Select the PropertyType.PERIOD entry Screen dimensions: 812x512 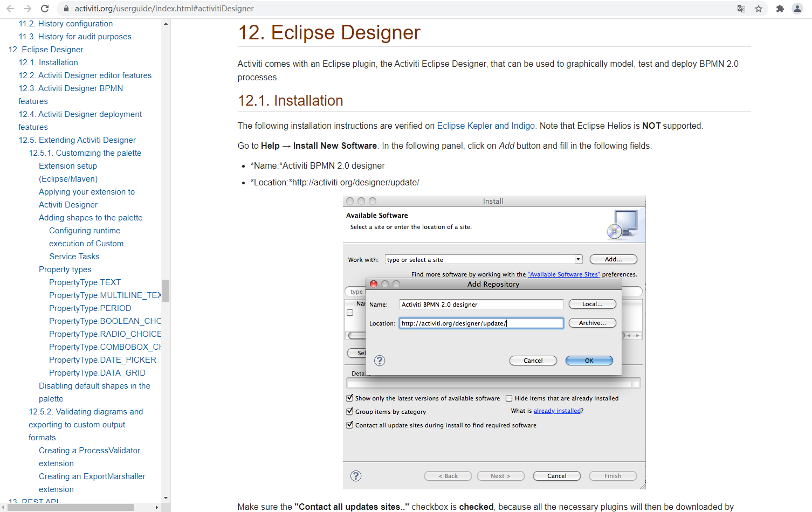pyautogui.click(x=90, y=308)
